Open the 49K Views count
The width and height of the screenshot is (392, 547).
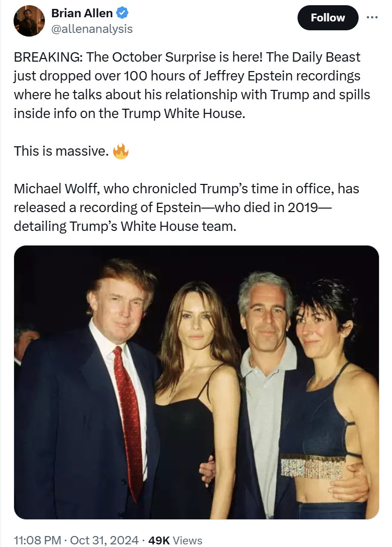(175, 540)
